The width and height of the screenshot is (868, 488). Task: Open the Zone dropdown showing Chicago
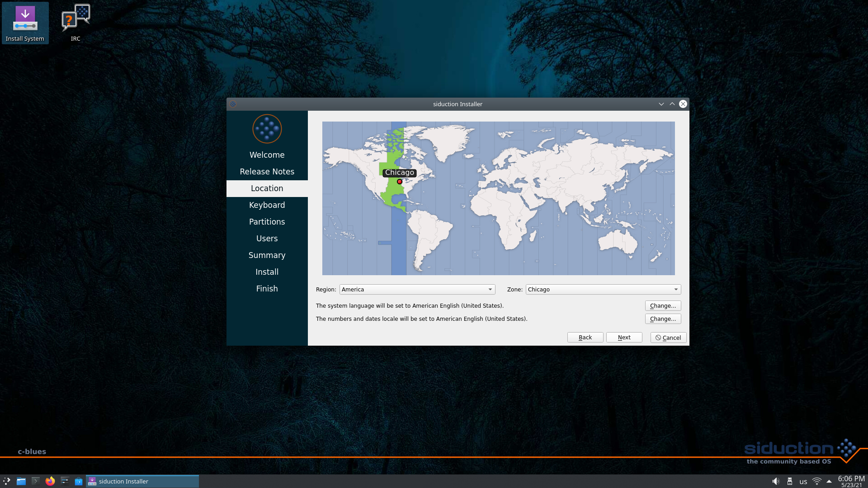[603, 290]
